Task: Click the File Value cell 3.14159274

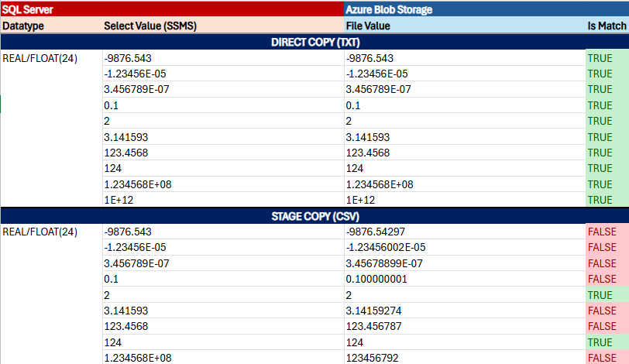Action: [465, 311]
